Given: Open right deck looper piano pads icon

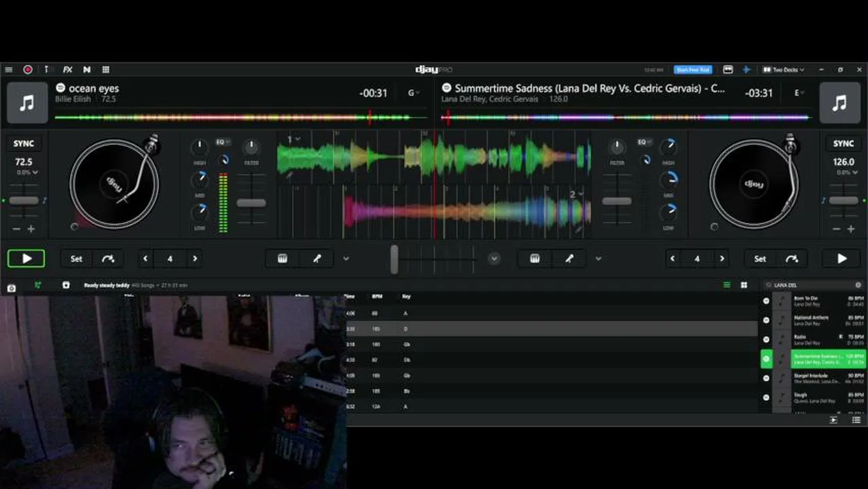Looking at the screenshot, I should (x=535, y=259).
